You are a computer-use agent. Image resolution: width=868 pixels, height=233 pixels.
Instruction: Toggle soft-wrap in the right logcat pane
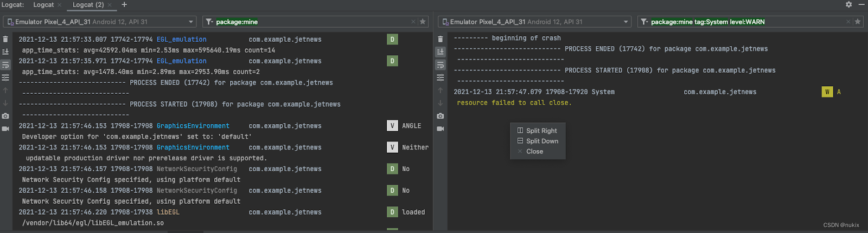(441, 65)
